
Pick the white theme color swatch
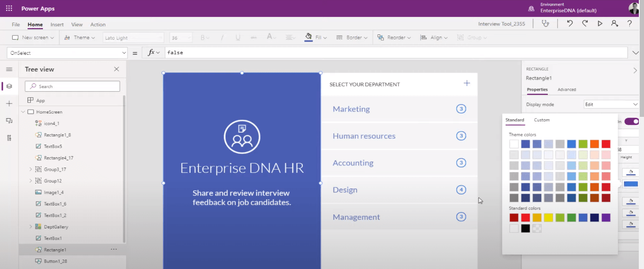click(x=514, y=144)
